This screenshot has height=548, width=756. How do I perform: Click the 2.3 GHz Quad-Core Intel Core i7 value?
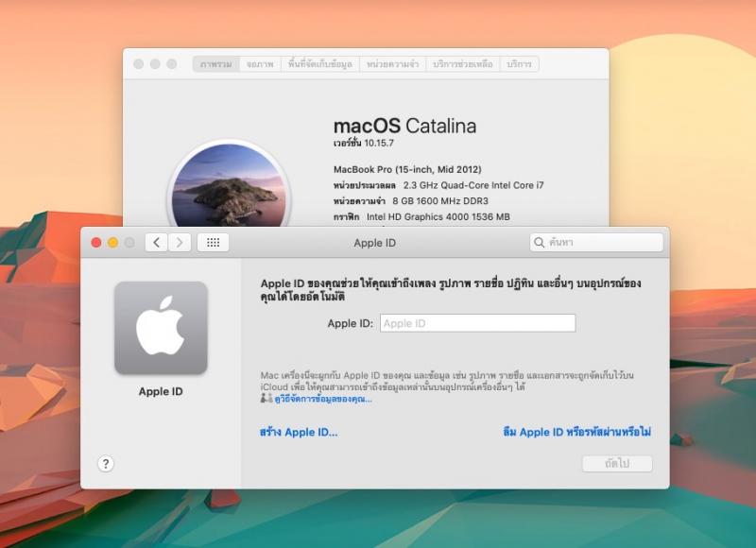tap(473, 185)
